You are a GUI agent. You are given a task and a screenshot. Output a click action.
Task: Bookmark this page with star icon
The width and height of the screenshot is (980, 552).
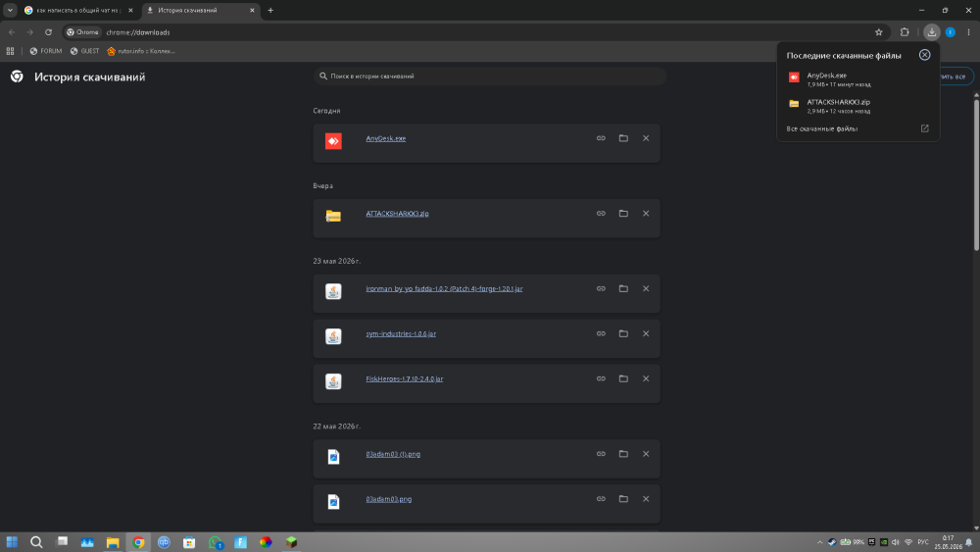click(878, 32)
